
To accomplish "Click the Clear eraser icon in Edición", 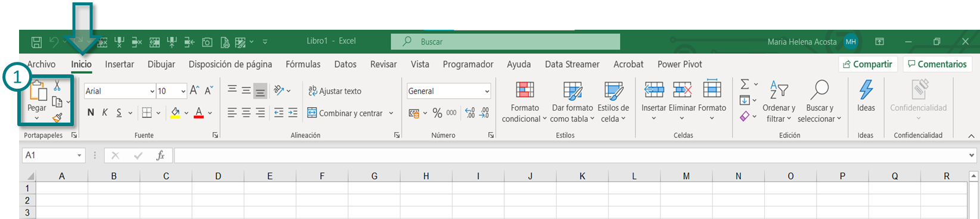I will tap(745, 116).
